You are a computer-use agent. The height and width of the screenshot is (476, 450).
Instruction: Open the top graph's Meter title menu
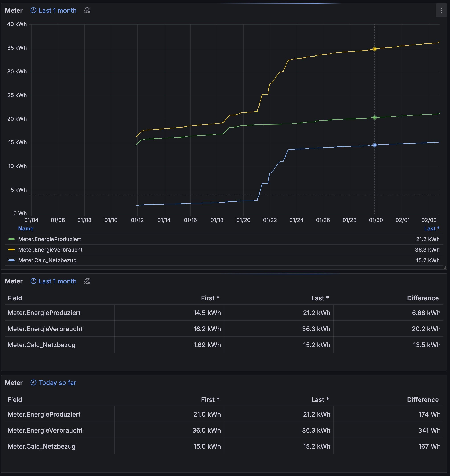(14, 10)
